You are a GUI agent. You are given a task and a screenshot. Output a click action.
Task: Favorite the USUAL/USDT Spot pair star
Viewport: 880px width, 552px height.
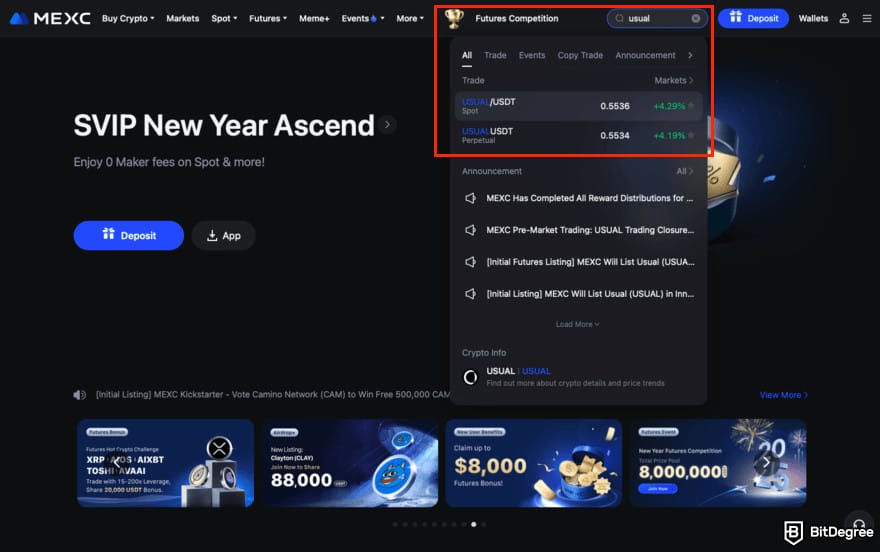pyautogui.click(x=691, y=105)
